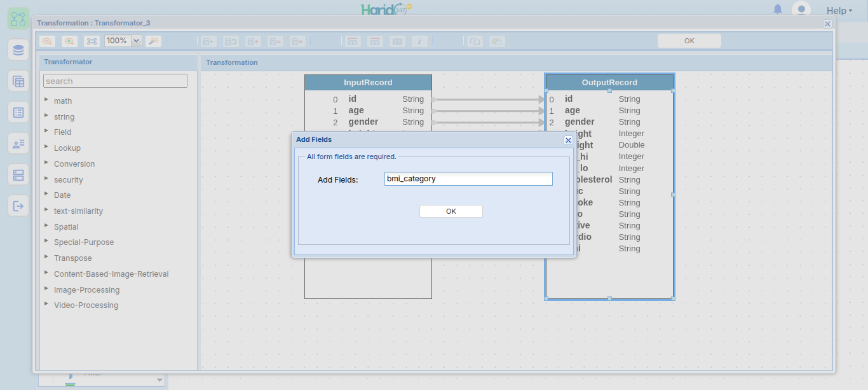Screen dimensions: 868x390
Task: Click the zoom in magnifier icon
Action: [x=69, y=41]
